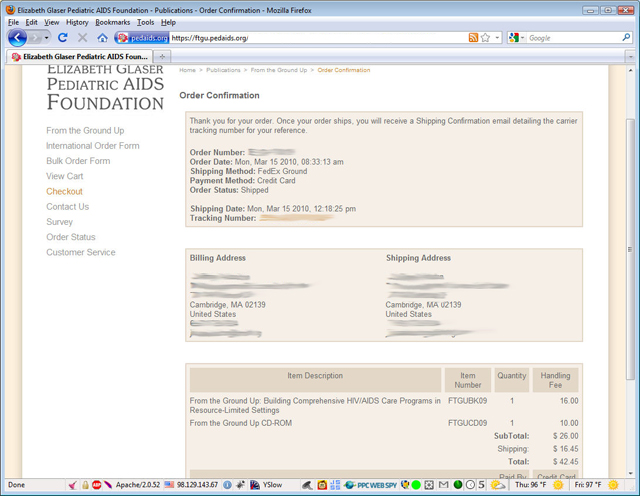
Task: Click the red feather icon beside Apache
Action: [108, 485]
